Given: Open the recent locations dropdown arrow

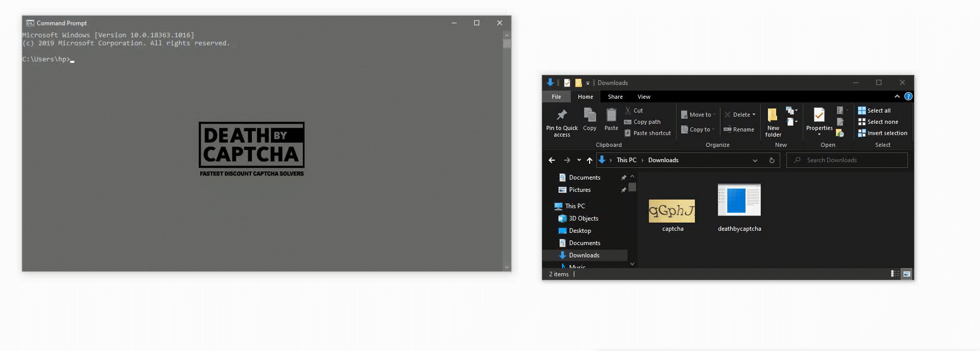Looking at the screenshot, I should click(579, 160).
